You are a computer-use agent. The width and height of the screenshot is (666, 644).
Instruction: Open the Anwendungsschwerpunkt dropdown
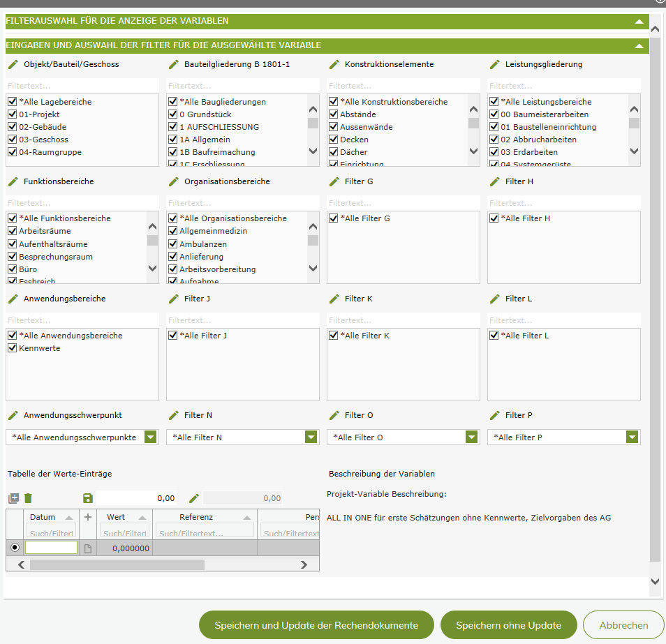click(151, 437)
